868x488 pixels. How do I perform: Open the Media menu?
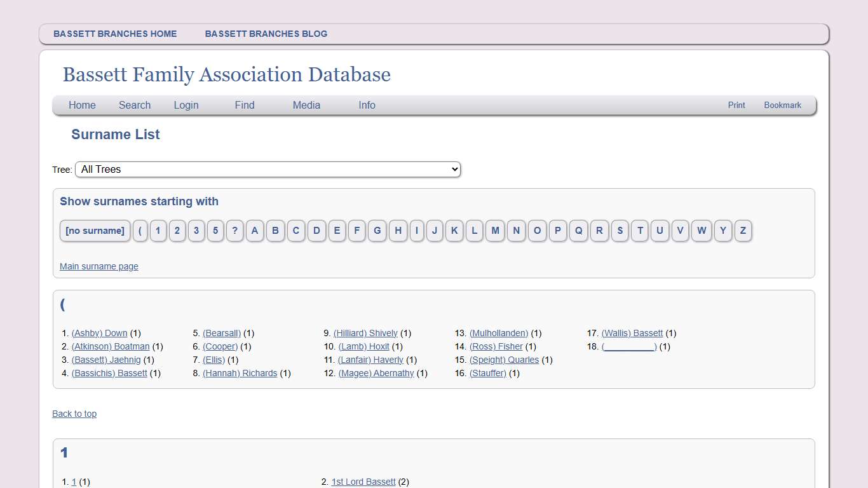pyautogui.click(x=306, y=105)
